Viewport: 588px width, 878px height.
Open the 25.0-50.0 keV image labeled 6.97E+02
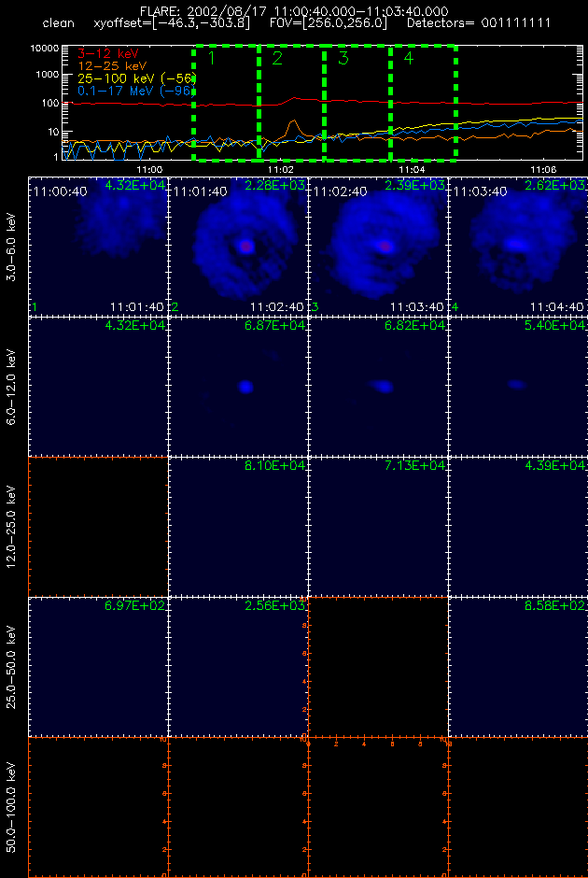point(98,667)
